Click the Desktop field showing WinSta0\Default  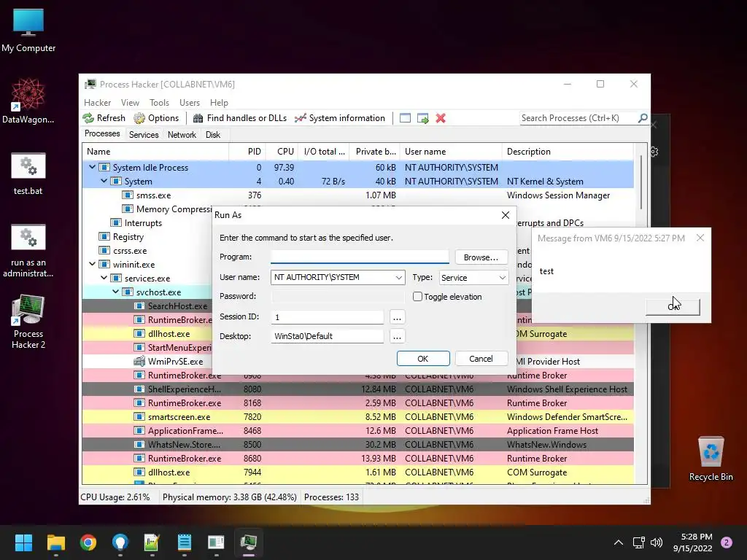pyautogui.click(x=328, y=336)
